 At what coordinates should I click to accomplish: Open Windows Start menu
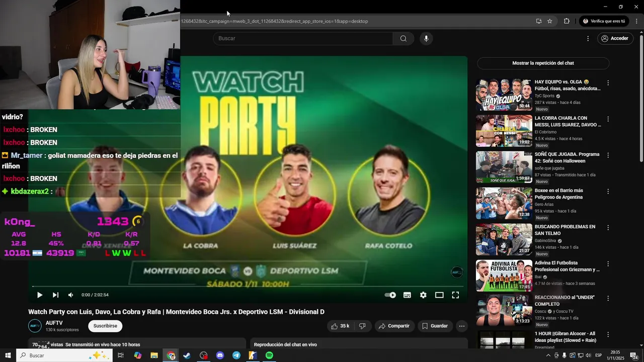[8, 355]
